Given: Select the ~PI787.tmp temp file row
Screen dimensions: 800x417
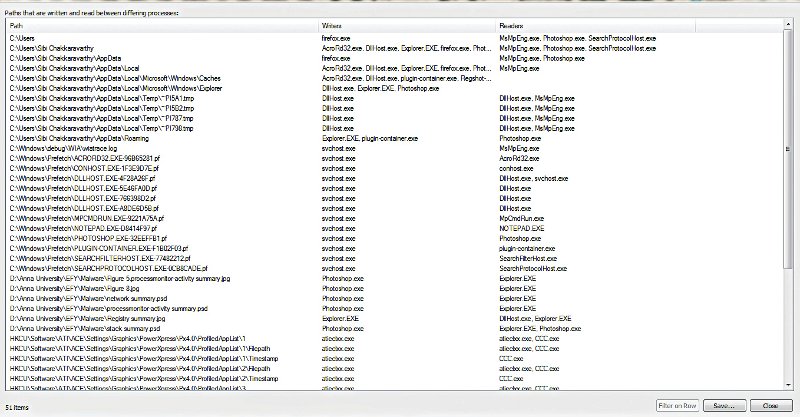Looking at the screenshot, I should (394, 118).
